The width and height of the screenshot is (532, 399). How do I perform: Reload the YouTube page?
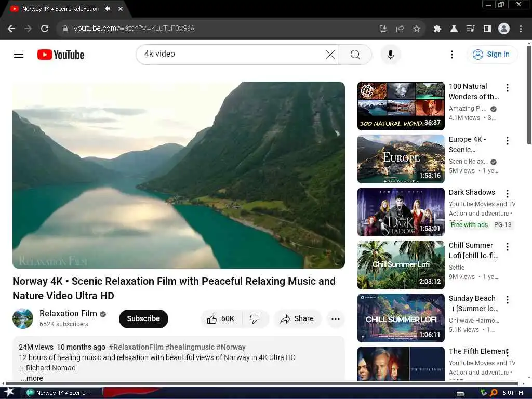click(x=45, y=29)
